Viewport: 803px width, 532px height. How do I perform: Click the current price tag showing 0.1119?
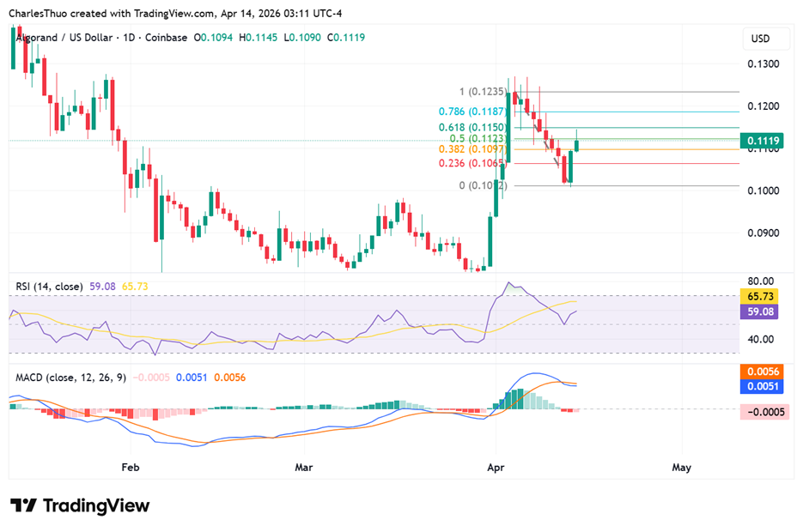[x=763, y=140]
